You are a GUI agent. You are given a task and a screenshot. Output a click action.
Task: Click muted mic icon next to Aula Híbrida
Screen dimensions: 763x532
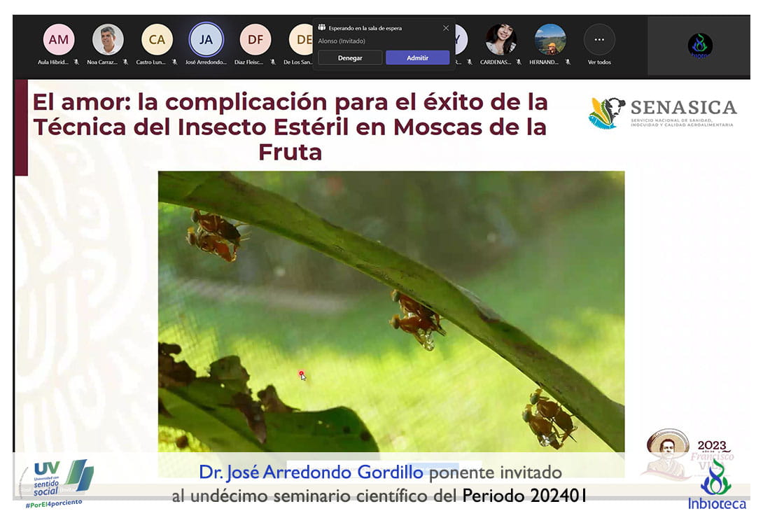point(76,62)
